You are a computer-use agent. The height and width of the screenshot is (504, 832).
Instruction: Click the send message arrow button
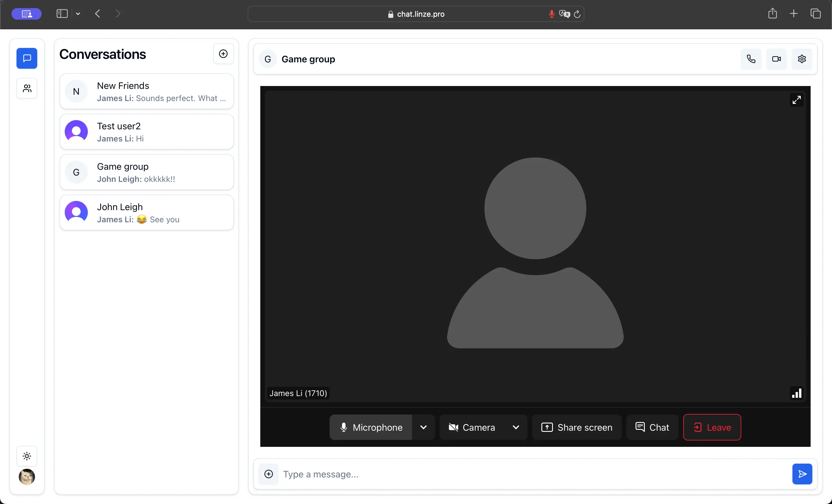point(802,474)
